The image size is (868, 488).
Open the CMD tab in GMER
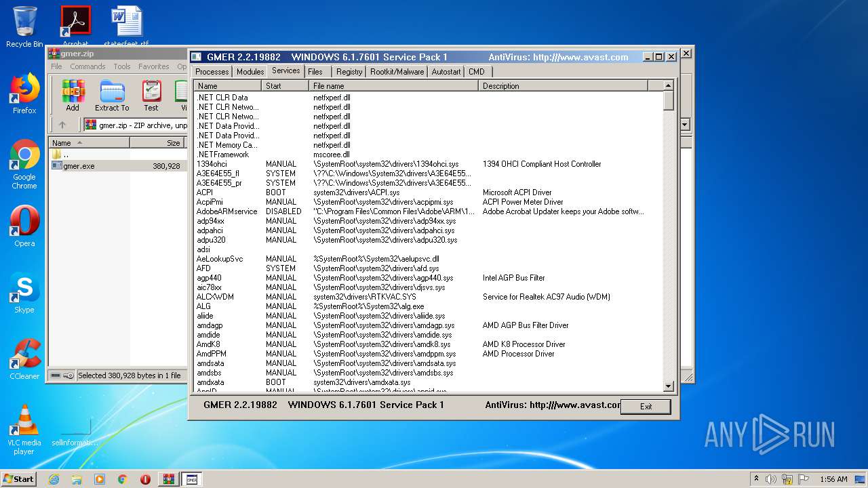coord(477,72)
